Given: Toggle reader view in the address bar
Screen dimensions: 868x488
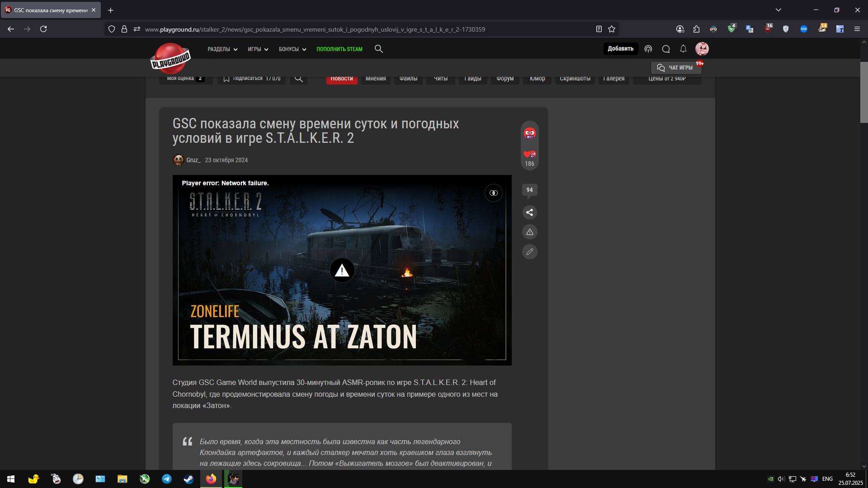Looking at the screenshot, I should coord(599,29).
